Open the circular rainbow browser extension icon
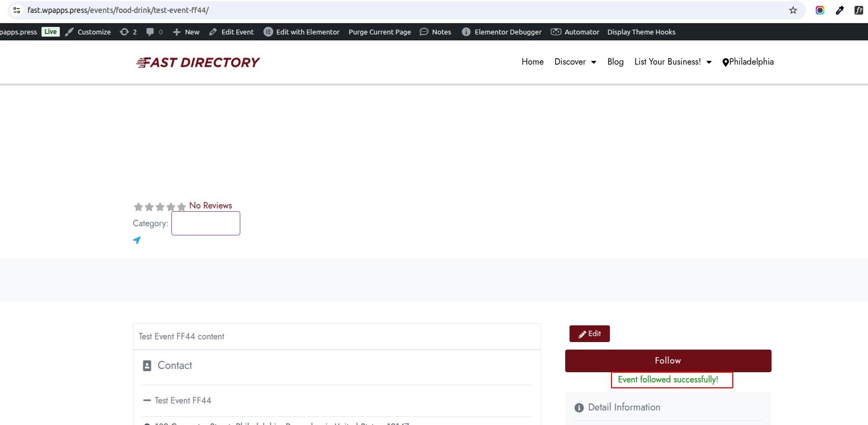The image size is (868, 425). tap(820, 10)
